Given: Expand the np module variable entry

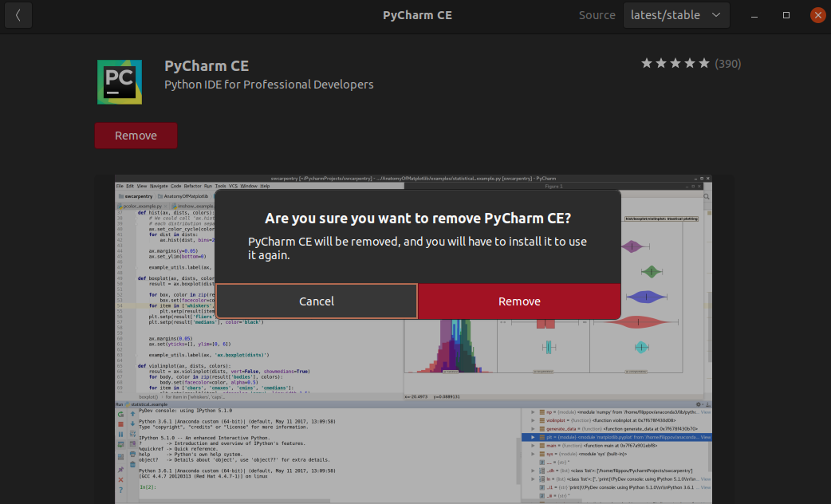Looking at the screenshot, I should (533, 412).
